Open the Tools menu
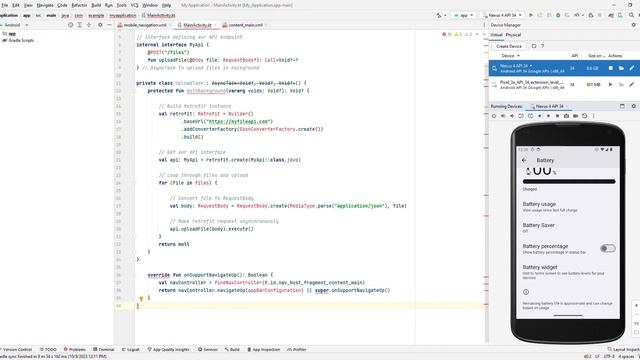The height and width of the screenshot is (360, 640). [122, 5]
